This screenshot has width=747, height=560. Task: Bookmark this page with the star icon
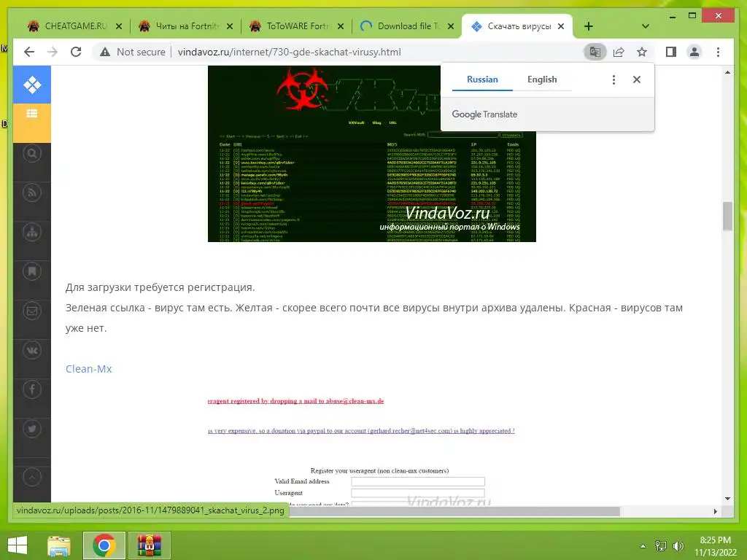click(x=642, y=52)
